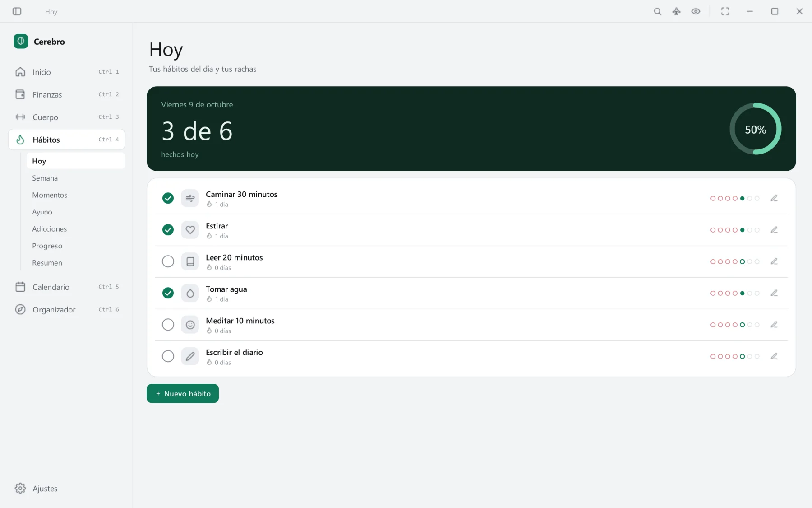Screen dimensions: 812x508
Task: Select the Semana sub-item
Action: pos(76,178)
